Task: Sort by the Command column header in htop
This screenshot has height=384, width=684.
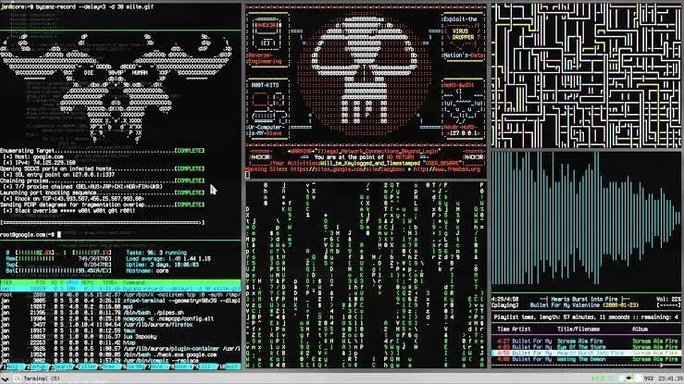Action: point(134,283)
